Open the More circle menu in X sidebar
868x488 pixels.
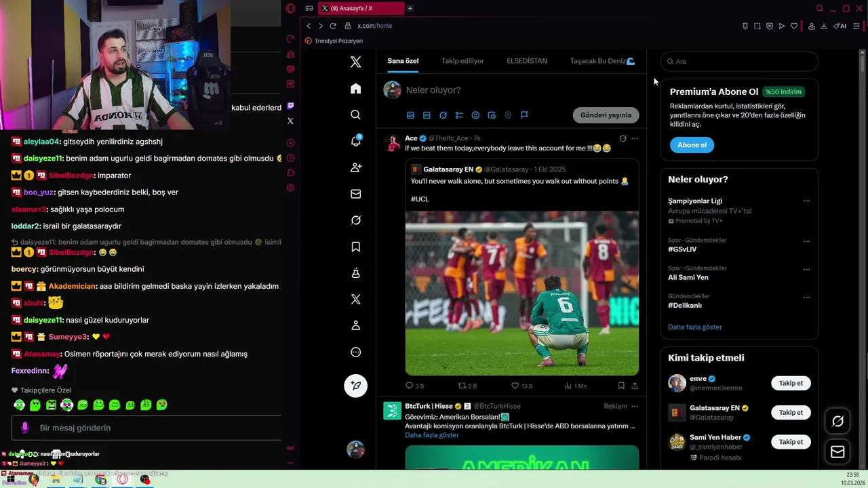tap(355, 352)
